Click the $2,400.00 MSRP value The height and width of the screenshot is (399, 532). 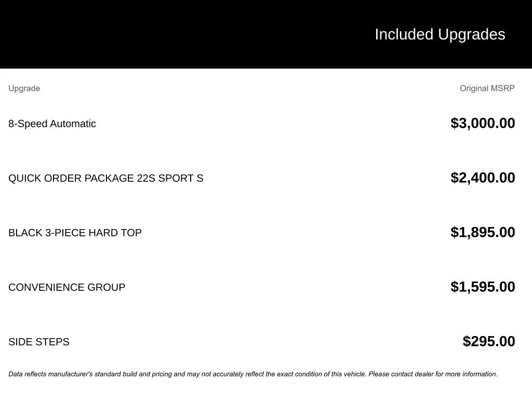click(483, 178)
